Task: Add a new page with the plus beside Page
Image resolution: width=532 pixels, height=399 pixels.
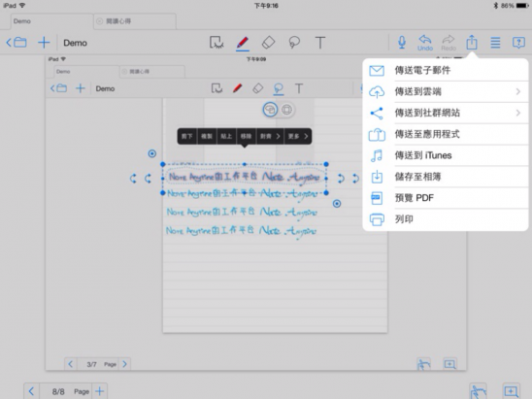Action: click(x=100, y=391)
